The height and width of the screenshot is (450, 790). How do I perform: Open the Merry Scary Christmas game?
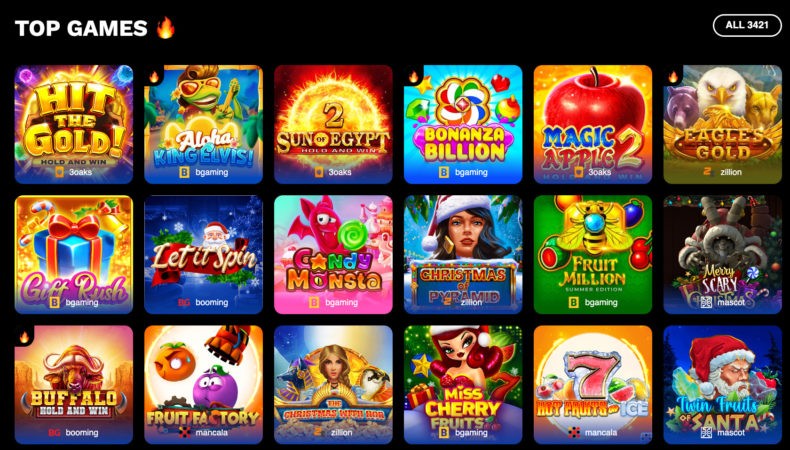tap(722, 254)
